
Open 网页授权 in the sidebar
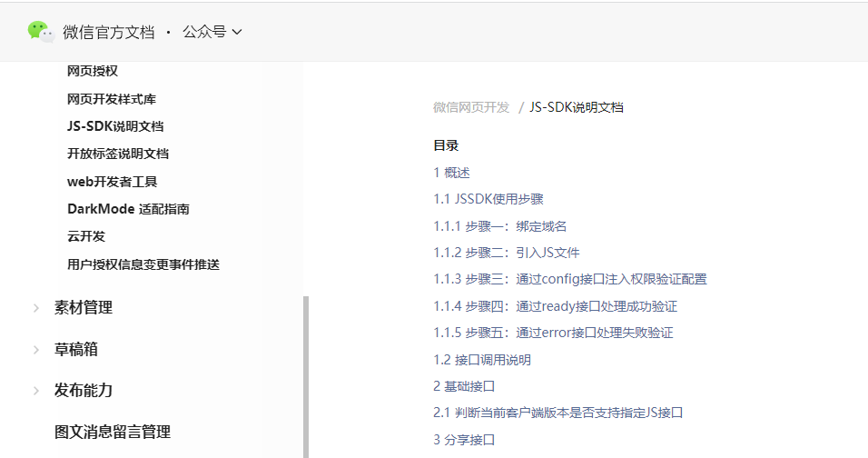click(93, 71)
